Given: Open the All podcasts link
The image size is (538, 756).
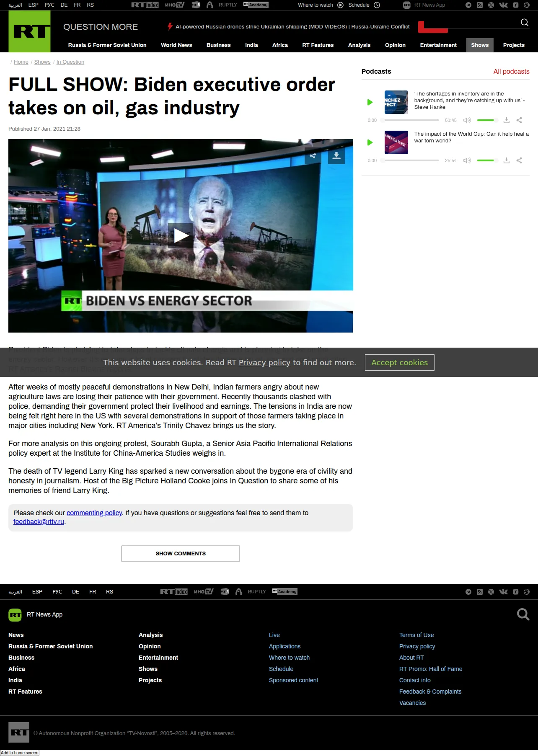Looking at the screenshot, I should (x=511, y=72).
